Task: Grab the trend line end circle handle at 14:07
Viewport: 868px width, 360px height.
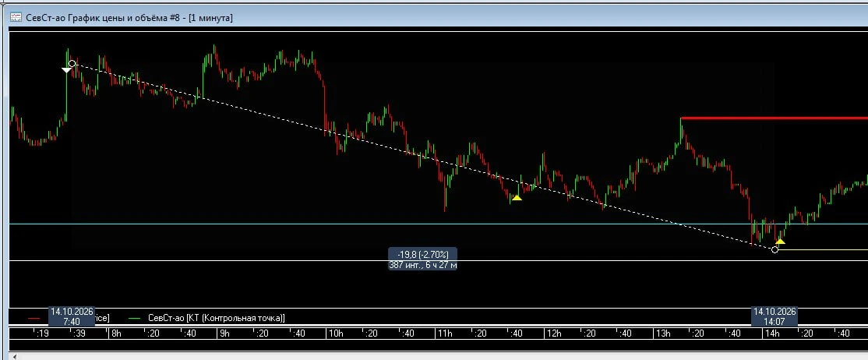Action: pos(774,250)
